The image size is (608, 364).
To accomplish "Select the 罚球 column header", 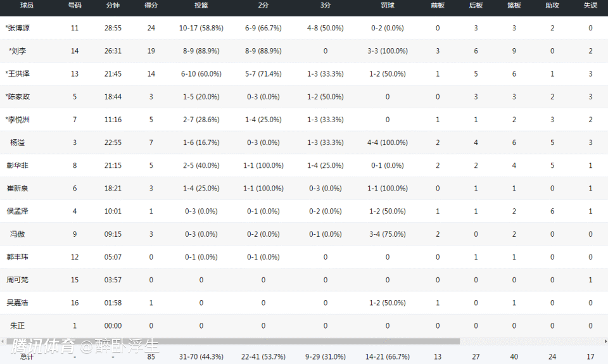I will 387,5.
